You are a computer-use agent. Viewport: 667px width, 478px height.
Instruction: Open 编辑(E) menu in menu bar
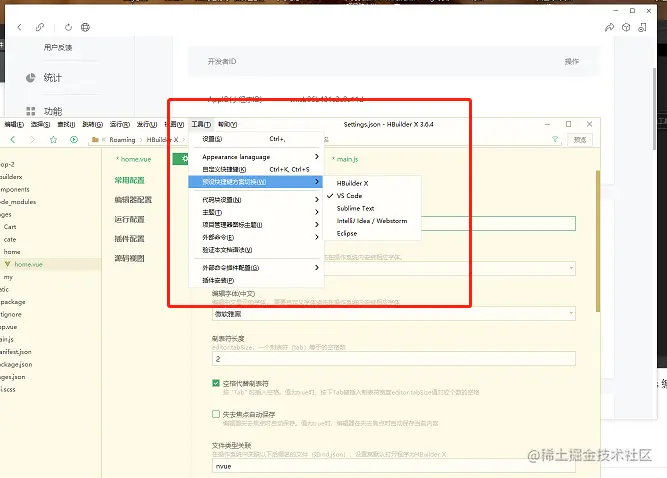14,124
